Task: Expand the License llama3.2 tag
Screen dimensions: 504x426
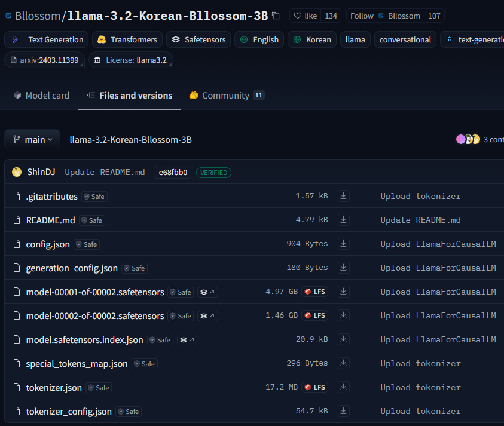Action: (x=130, y=60)
